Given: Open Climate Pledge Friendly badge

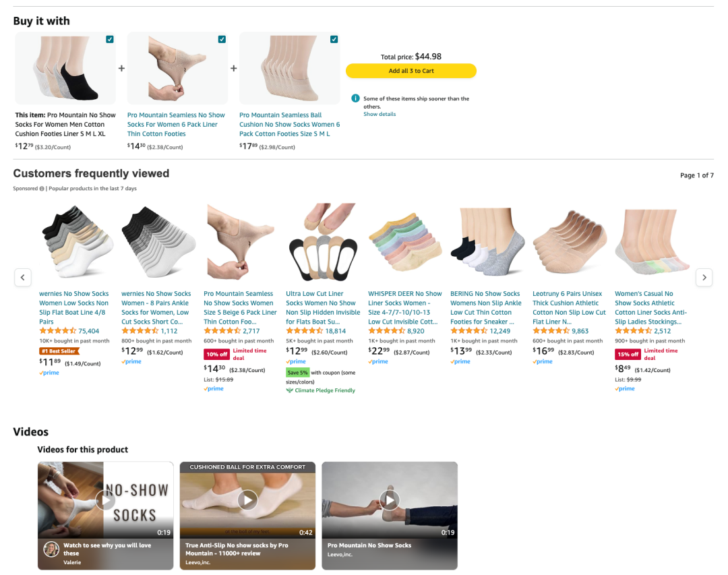Looking at the screenshot, I should coord(320,390).
